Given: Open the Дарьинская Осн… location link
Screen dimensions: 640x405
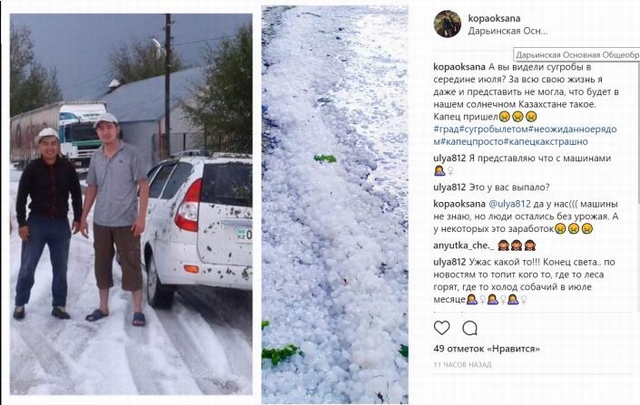Looking at the screenshot, I should pyautogui.click(x=508, y=31).
